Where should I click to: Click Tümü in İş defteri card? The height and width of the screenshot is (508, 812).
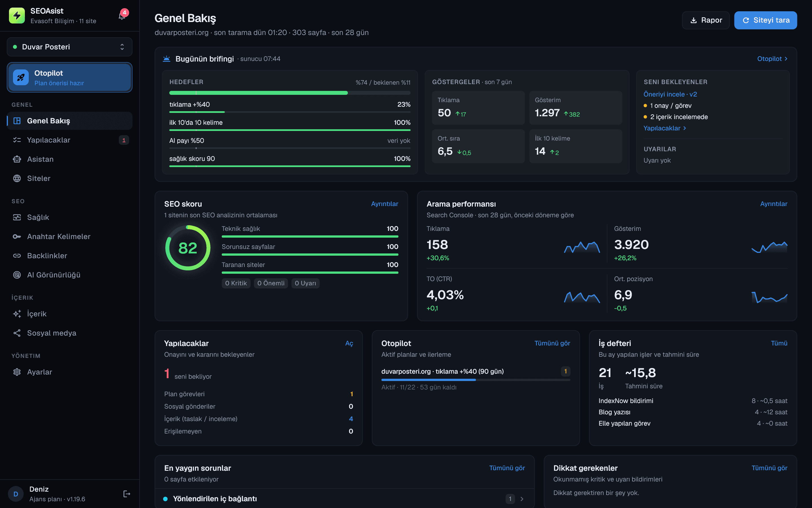click(779, 343)
